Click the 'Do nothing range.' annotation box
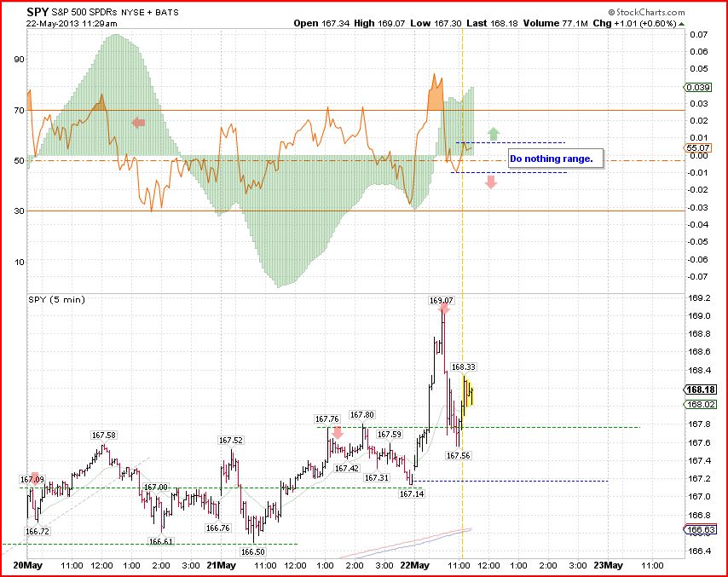 pyautogui.click(x=556, y=159)
